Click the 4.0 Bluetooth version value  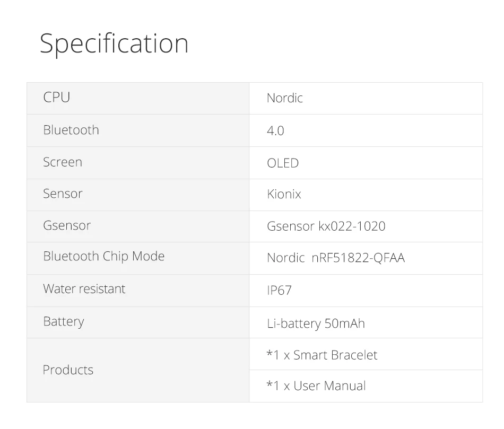click(275, 130)
